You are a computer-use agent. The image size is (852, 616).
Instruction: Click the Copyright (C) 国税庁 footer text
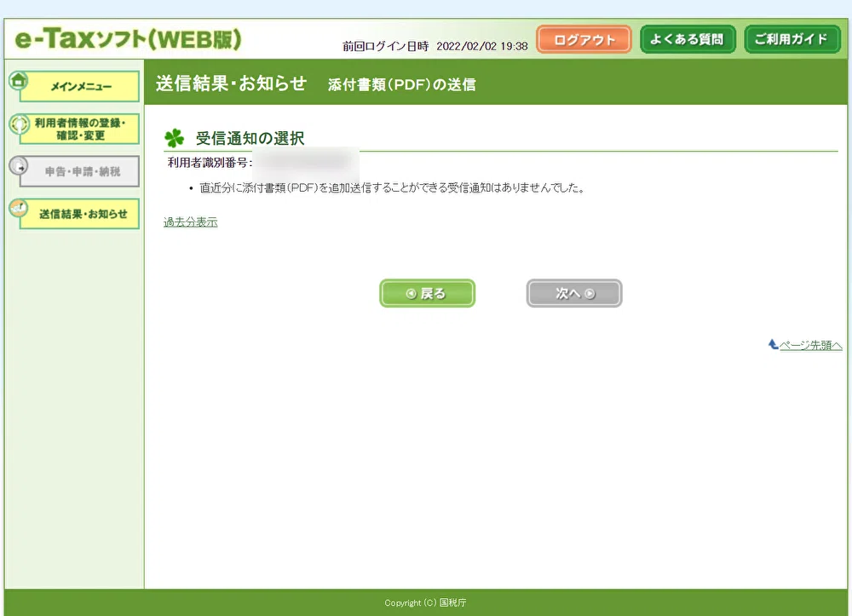pos(425,602)
